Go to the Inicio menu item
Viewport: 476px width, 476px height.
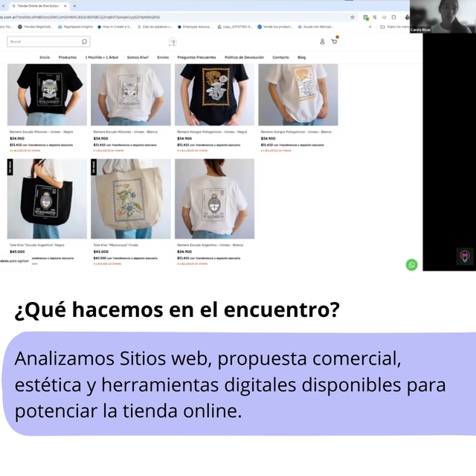[x=45, y=57]
